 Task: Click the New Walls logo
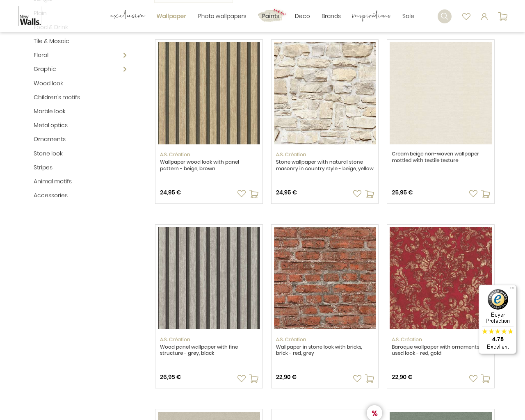coord(30,16)
